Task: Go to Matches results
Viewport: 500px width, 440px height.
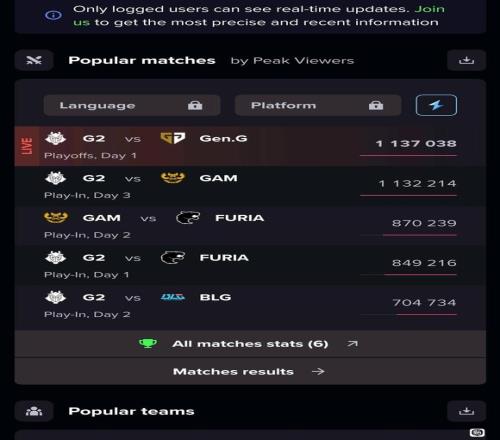Action: 250,371
